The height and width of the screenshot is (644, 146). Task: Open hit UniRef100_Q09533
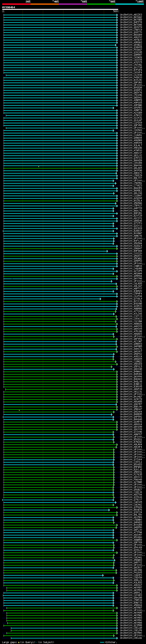pyautogui.click(x=131, y=306)
